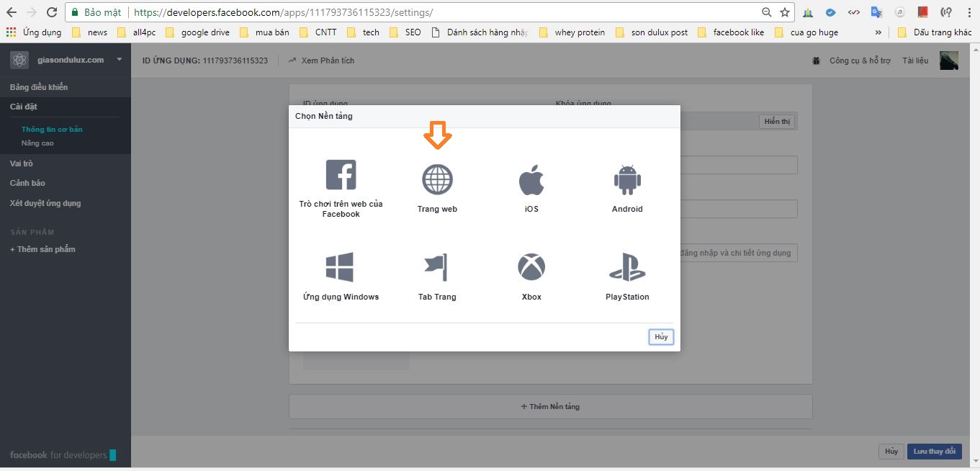This screenshot has height=471, width=980.
Task: Open the news bookmark folder
Action: point(90,32)
